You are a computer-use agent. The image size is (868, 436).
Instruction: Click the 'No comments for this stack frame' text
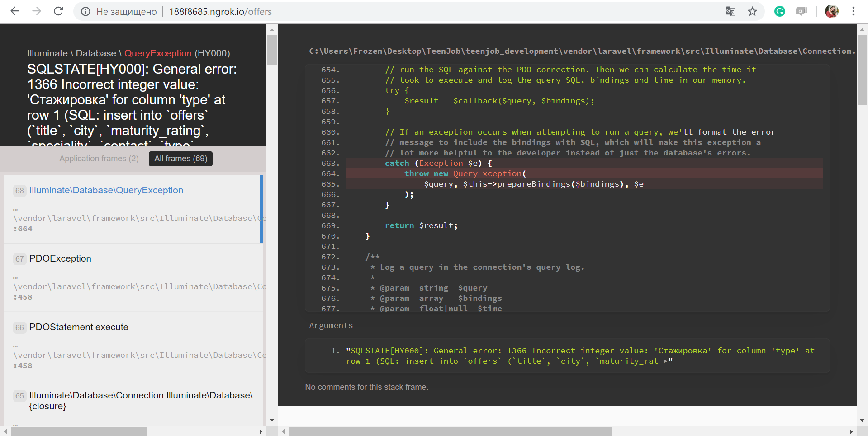click(366, 387)
